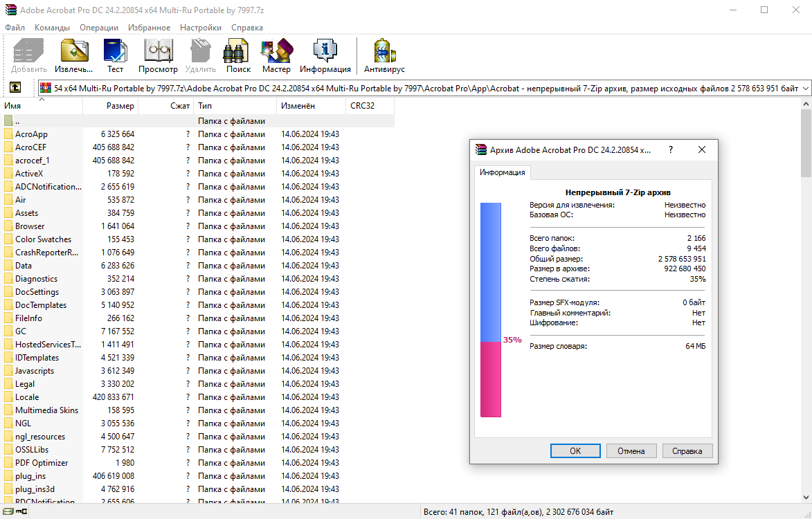The width and height of the screenshot is (812, 519).
Task: Click the up one level arrow icon
Action: click(x=15, y=88)
